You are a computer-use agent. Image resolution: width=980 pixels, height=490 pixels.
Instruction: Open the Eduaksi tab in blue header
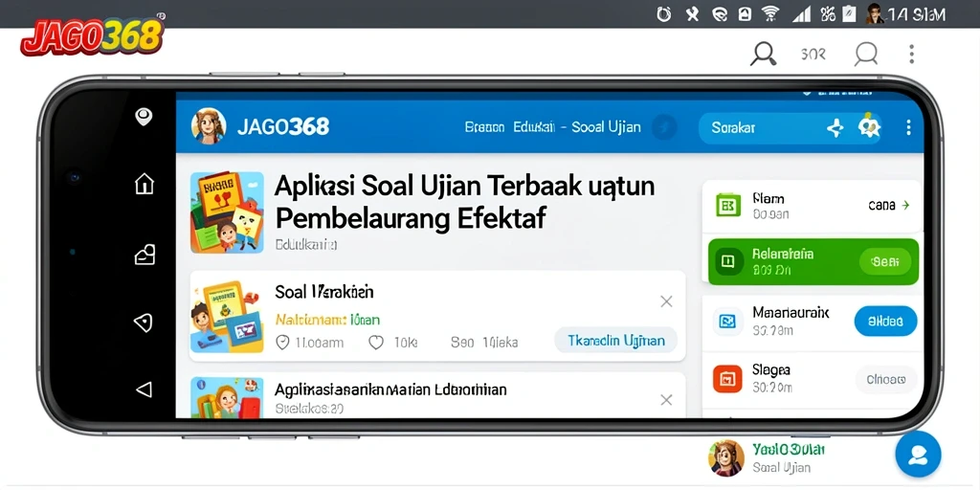(x=534, y=127)
